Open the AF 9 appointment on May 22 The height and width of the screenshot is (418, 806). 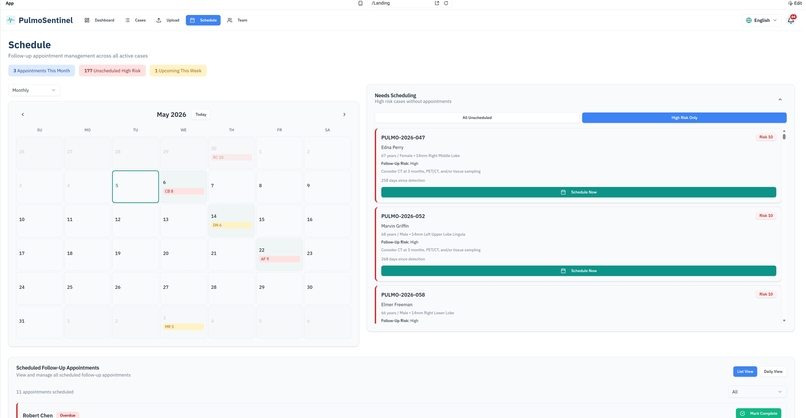point(279,259)
